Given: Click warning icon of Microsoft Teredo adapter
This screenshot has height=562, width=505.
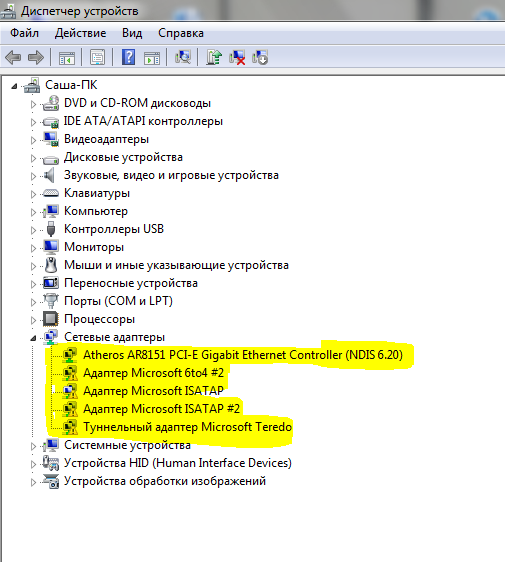Looking at the screenshot, I should pos(70,427).
